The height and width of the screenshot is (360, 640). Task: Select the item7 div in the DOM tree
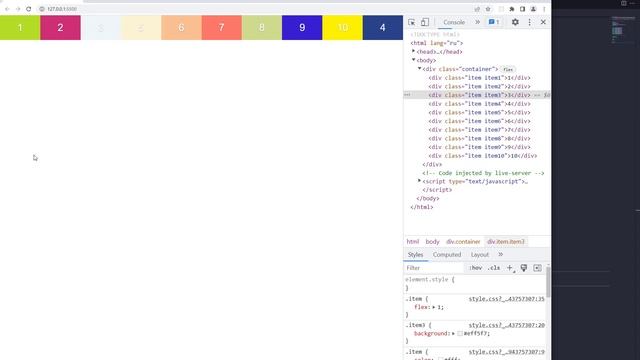(479, 130)
